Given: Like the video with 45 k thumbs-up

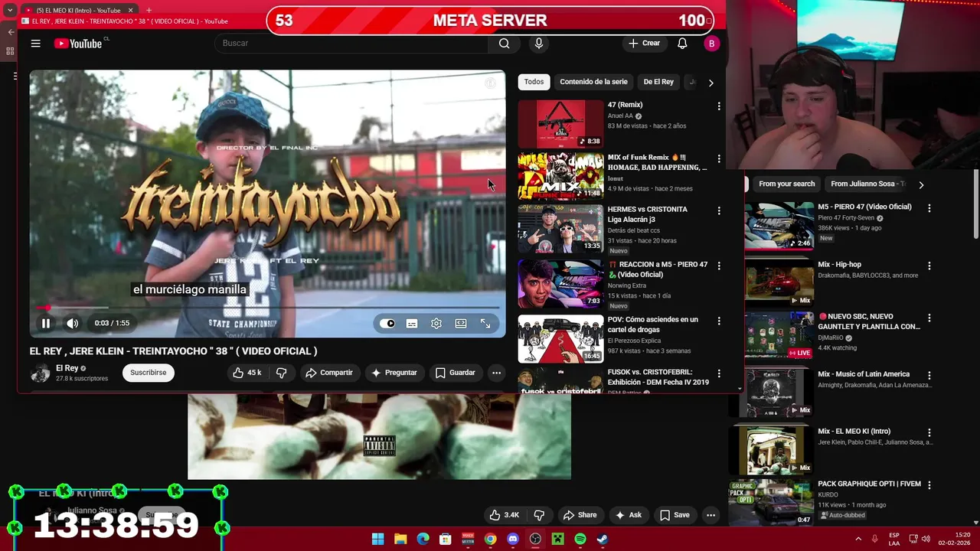Looking at the screenshot, I should tap(247, 373).
